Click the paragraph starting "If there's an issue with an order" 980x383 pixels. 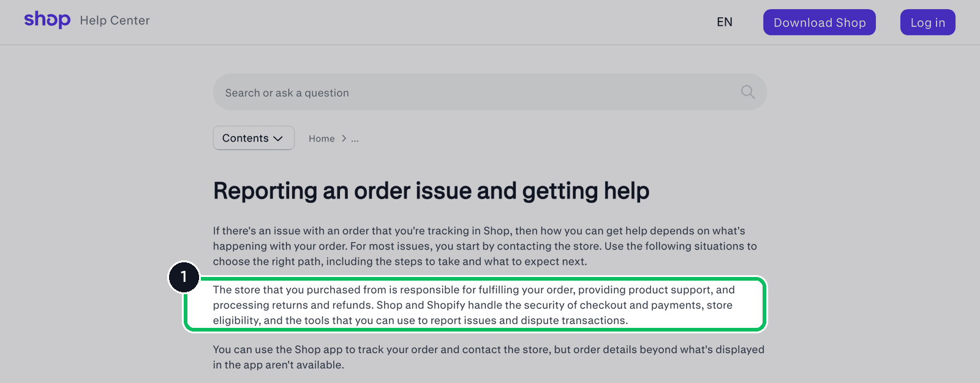485,246
